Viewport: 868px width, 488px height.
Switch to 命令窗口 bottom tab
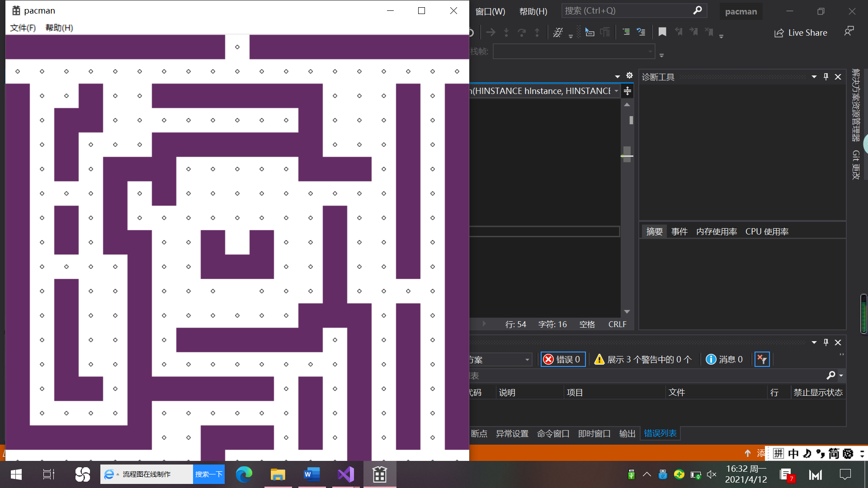coord(553,434)
